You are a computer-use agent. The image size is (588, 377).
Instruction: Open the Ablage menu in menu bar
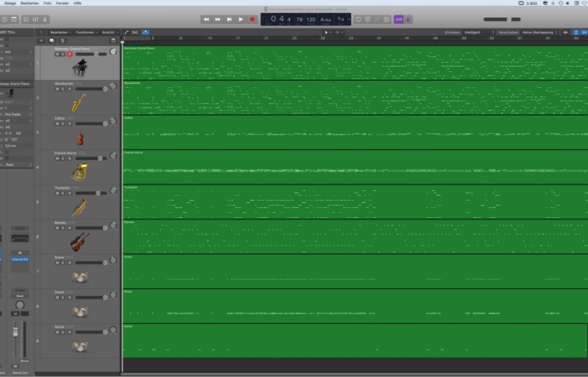[x=10, y=3]
